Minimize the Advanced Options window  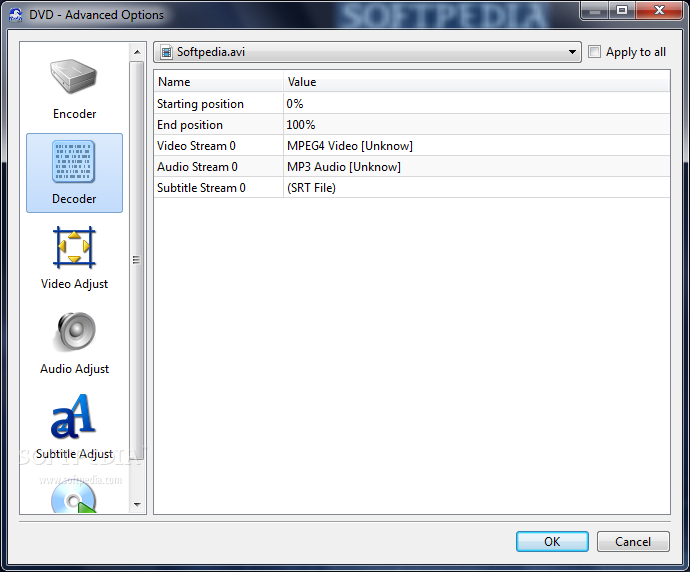point(595,10)
